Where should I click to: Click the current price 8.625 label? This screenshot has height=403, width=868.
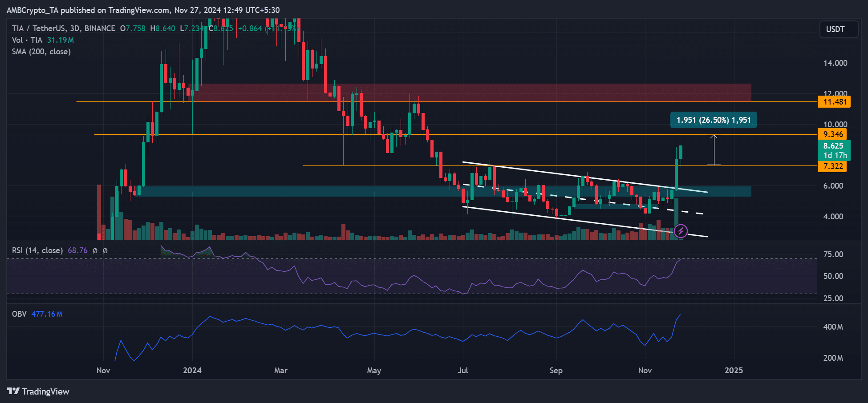[834, 150]
